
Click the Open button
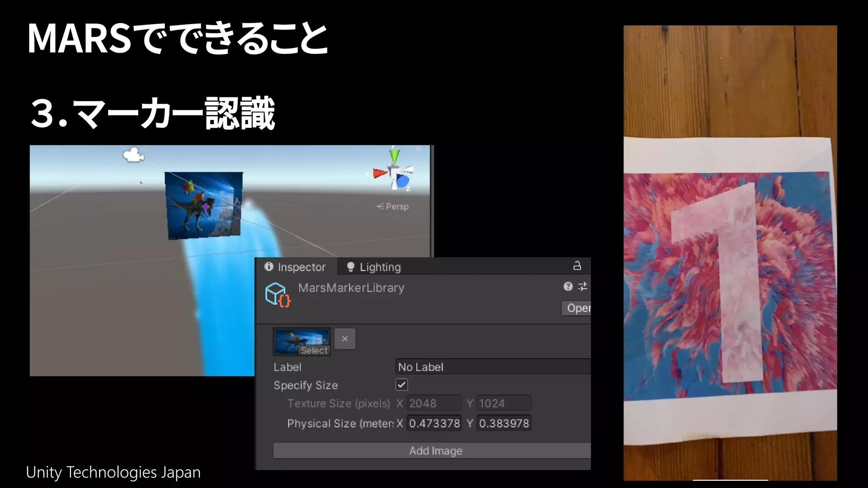576,308
